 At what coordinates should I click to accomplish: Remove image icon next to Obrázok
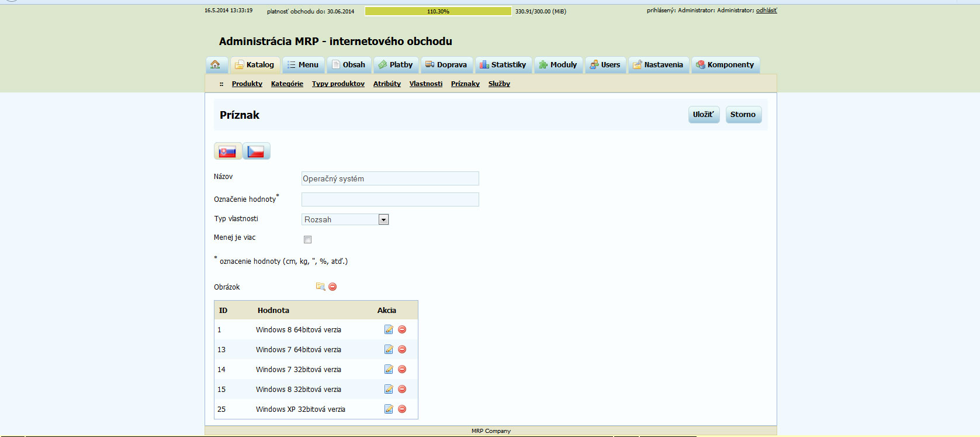[x=333, y=287]
